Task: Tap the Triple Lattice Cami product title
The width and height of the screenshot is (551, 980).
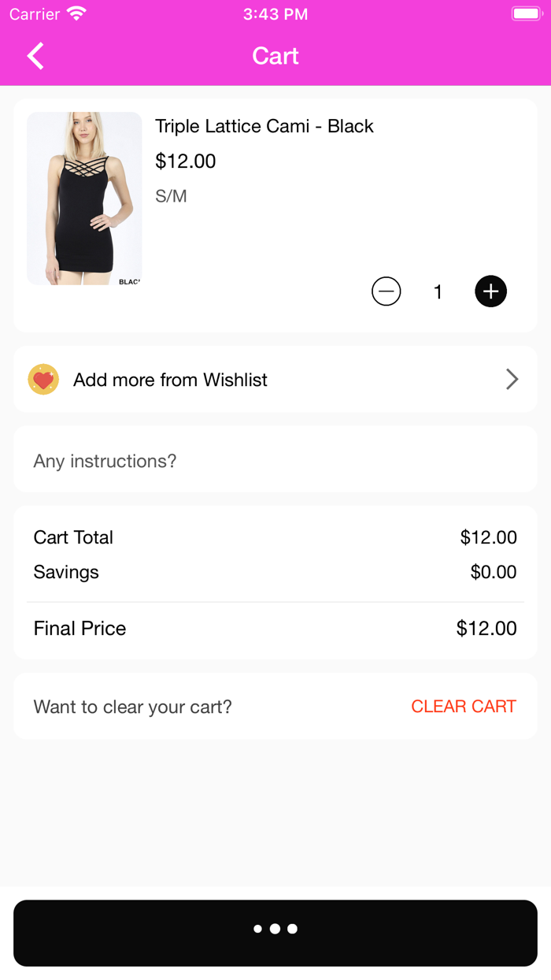Action: (x=264, y=126)
